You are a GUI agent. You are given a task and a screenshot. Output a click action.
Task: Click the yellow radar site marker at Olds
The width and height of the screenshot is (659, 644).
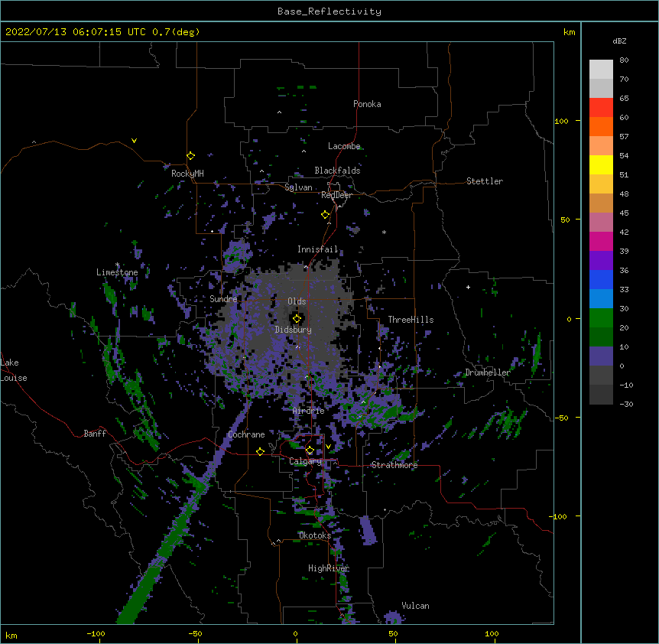(297, 318)
